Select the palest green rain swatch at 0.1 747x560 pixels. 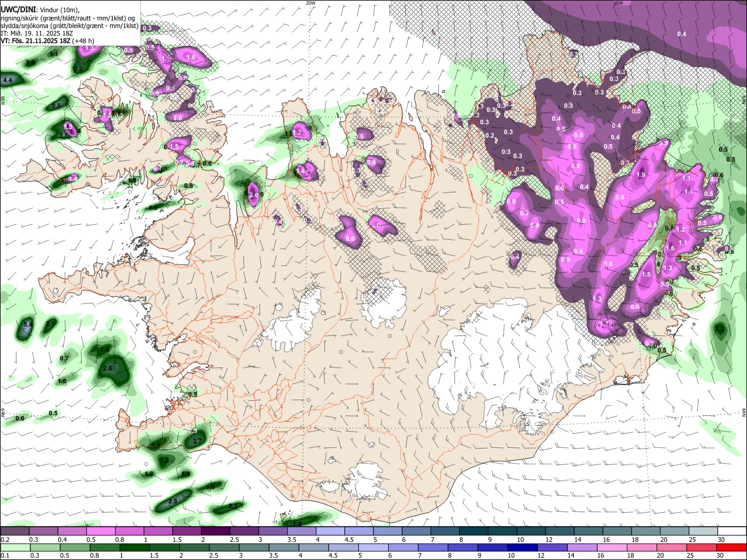16,547
